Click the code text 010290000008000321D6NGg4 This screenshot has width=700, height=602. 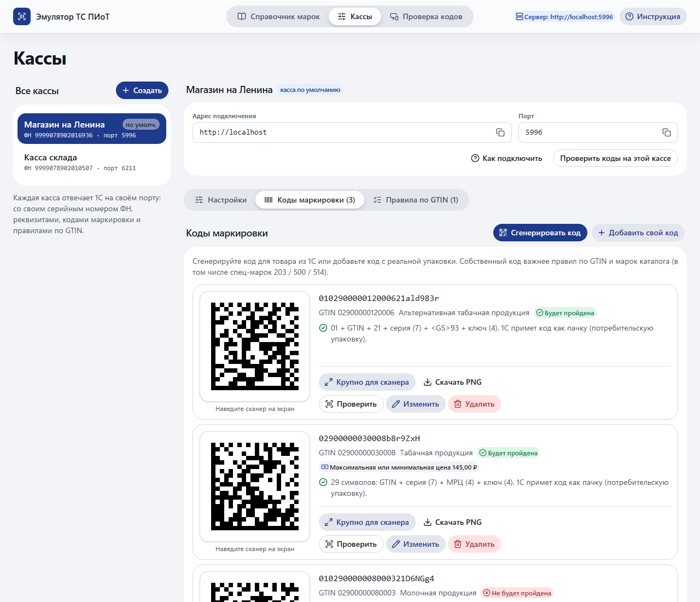point(376,578)
